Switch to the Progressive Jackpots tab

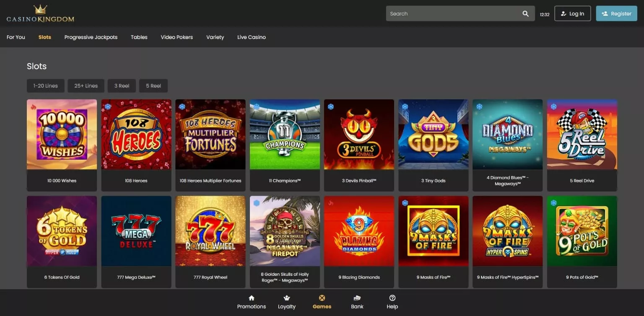coord(91,37)
